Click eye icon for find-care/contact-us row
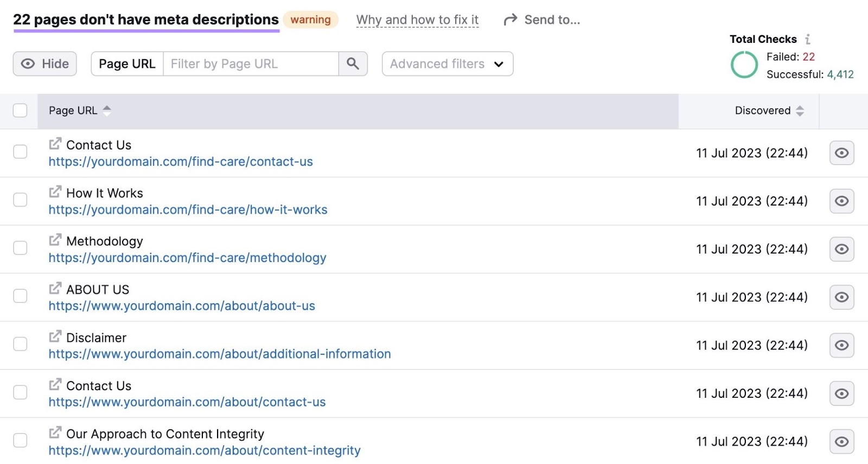The image size is (868, 464). point(841,153)
